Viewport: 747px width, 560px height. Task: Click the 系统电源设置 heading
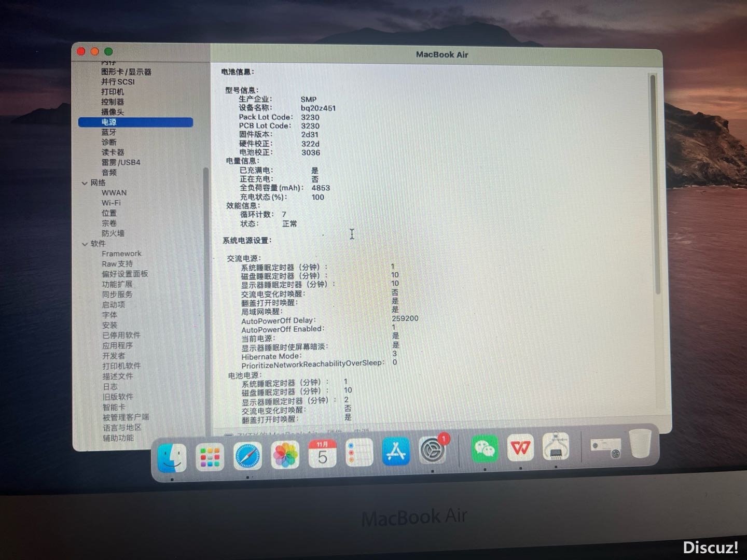coord(247,240)
